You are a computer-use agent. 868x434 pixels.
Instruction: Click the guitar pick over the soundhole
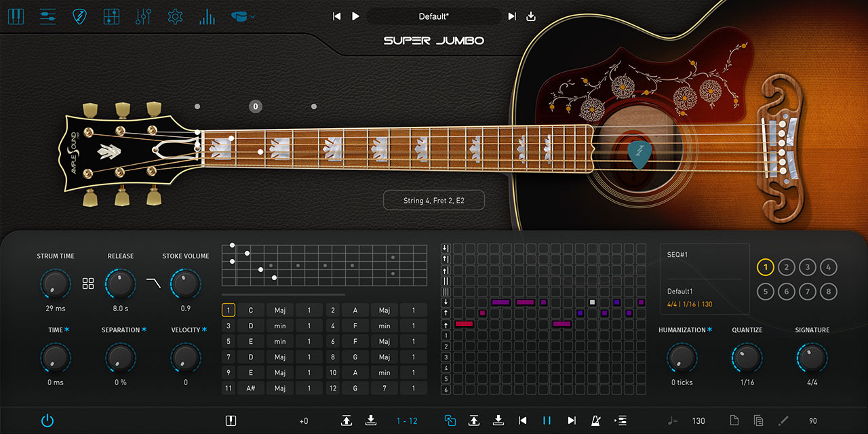(x=639, y=154)
